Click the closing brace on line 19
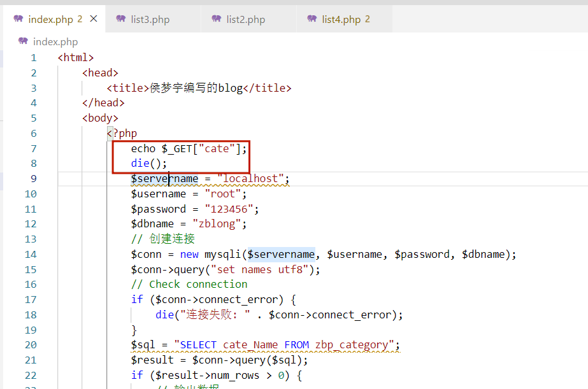Image resolution: width=588 pixels, height=389 pixels. coord(134,330)
